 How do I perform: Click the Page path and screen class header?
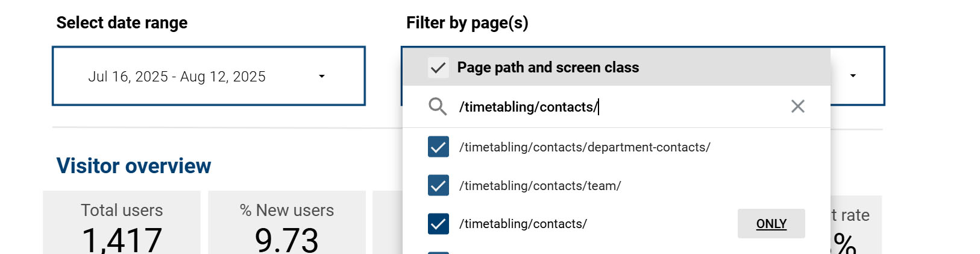548,68
